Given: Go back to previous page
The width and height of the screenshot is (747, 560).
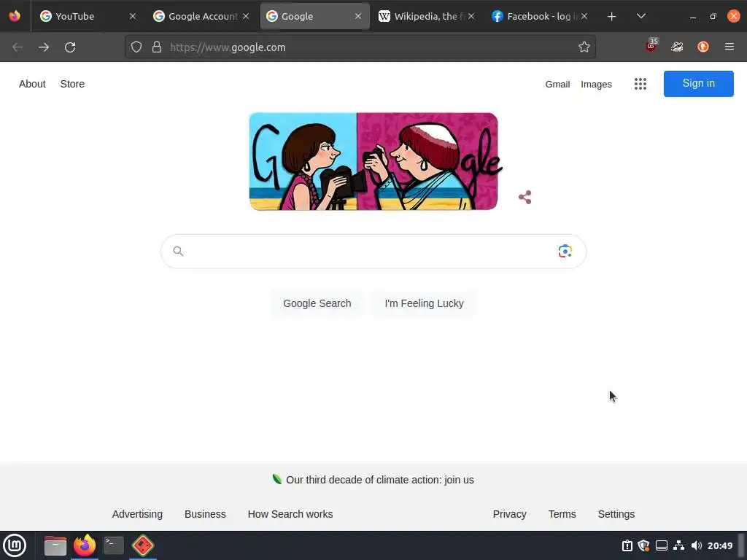Looking at the screenshot, I should click(18, 47).
